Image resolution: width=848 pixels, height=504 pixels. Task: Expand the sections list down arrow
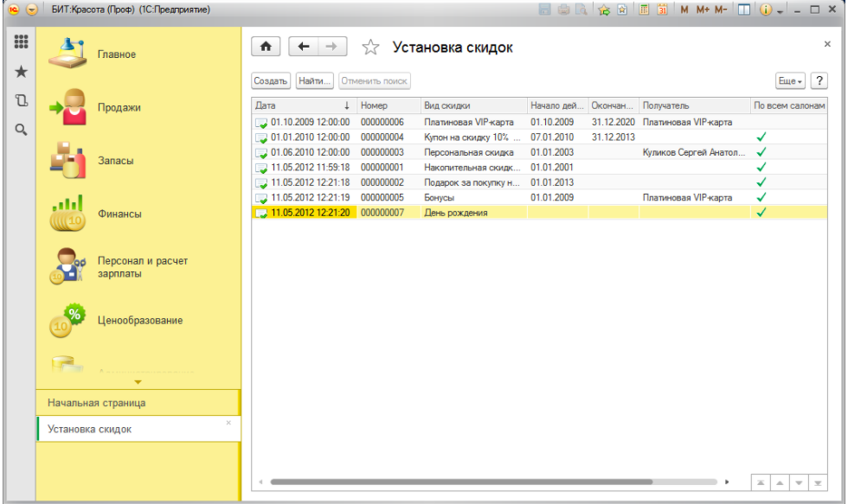pyautogui.click(x=138, y=381)
